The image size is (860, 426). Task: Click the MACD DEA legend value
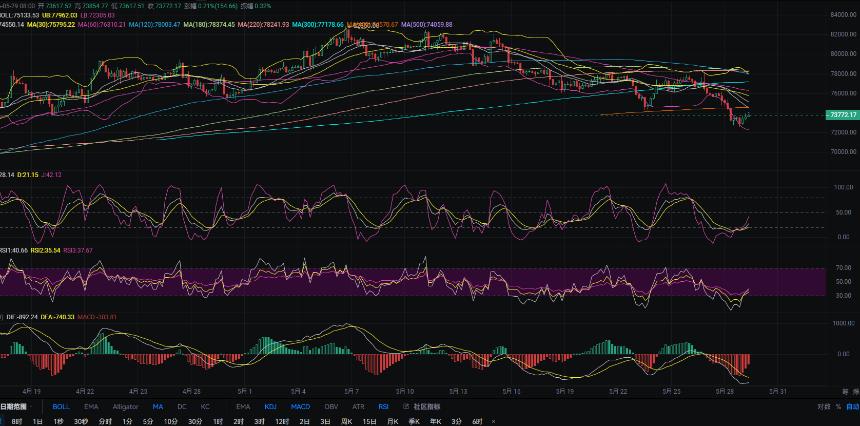point(58,317)
